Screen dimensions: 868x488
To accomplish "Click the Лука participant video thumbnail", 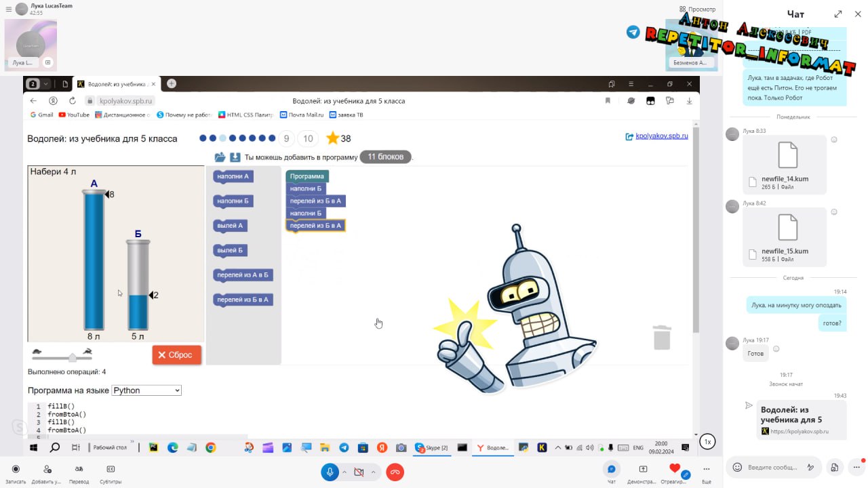I will click(x=31, y=45).
